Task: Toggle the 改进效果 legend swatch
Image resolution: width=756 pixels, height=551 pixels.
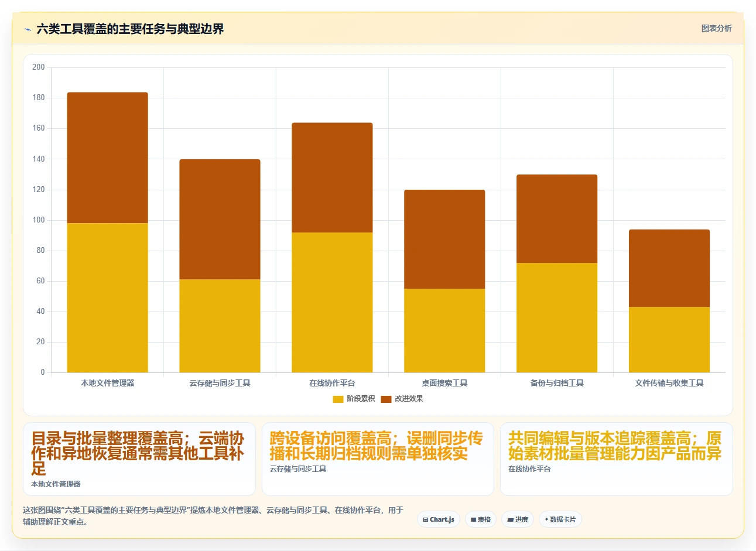Action: click(x=386, y=399)
